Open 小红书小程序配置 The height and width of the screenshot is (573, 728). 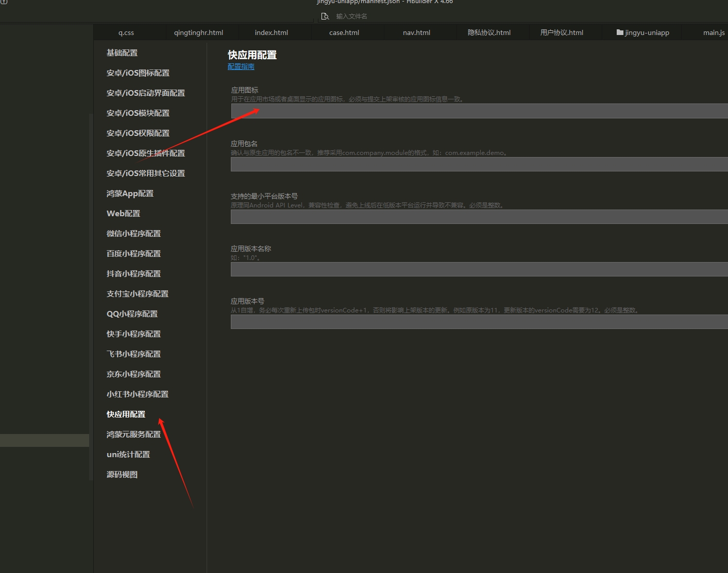pyautogui.click(x=138, y=394)
